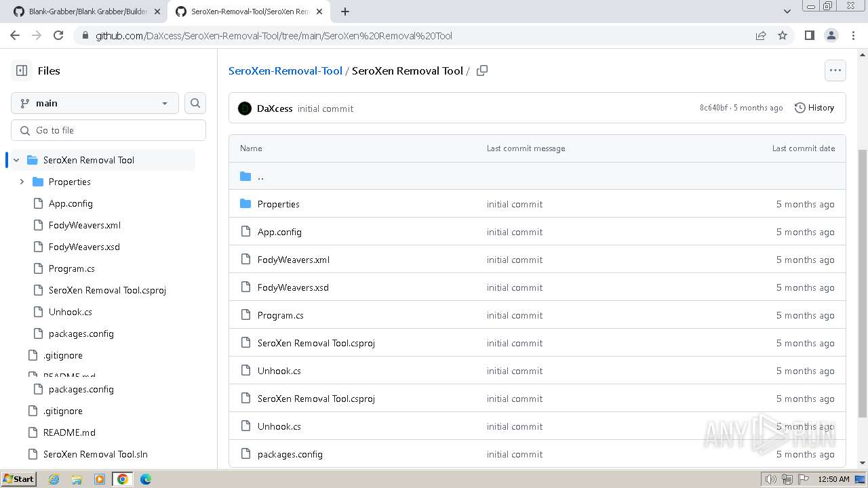Open SeroXen Removal Tool.sln in tree
868x488 pixels.
[96, 454]
